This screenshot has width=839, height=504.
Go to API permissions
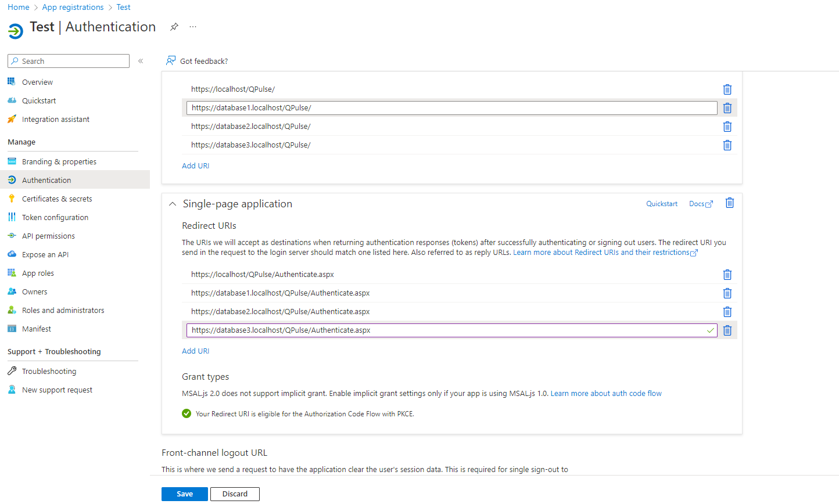pos(48,236)
